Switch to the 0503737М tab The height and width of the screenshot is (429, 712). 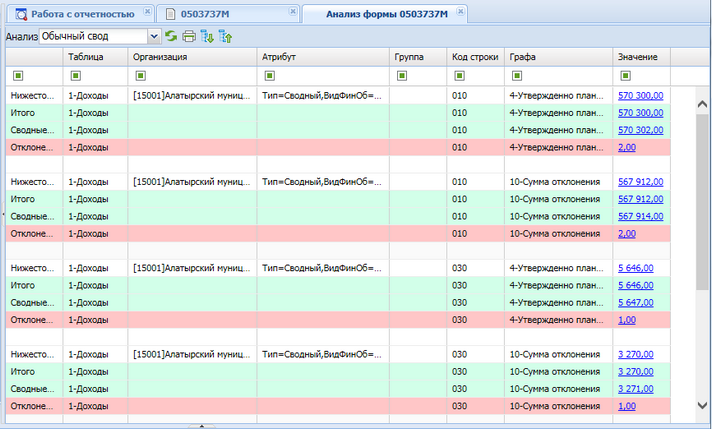(x=205, y=14)
